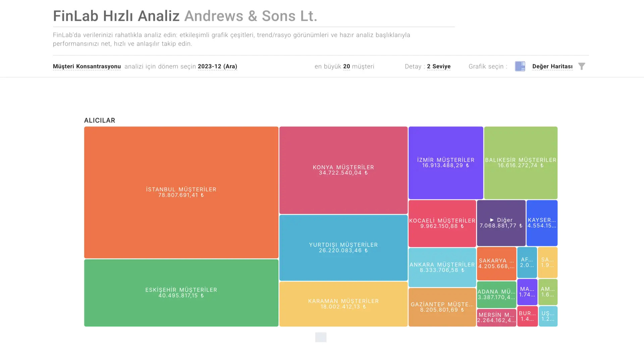Click the small gray square below chart

321,337
